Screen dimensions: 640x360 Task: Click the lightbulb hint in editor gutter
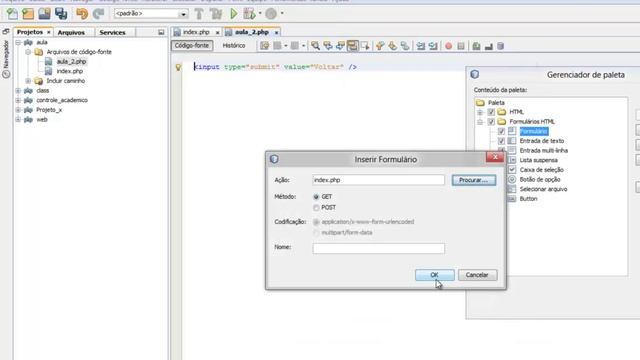pos(178,67)
